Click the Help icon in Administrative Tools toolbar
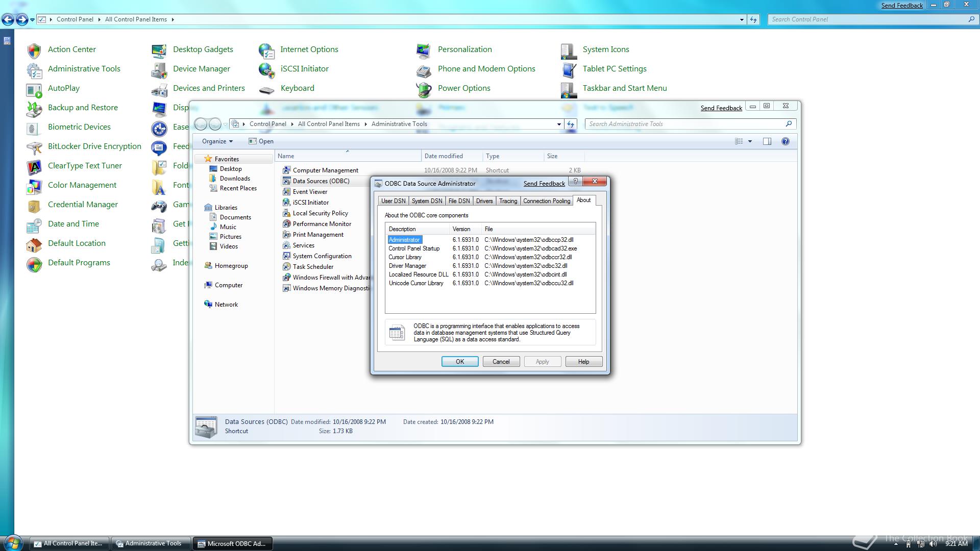This screenshot has height=551, width=980. [x=785, y=141]
